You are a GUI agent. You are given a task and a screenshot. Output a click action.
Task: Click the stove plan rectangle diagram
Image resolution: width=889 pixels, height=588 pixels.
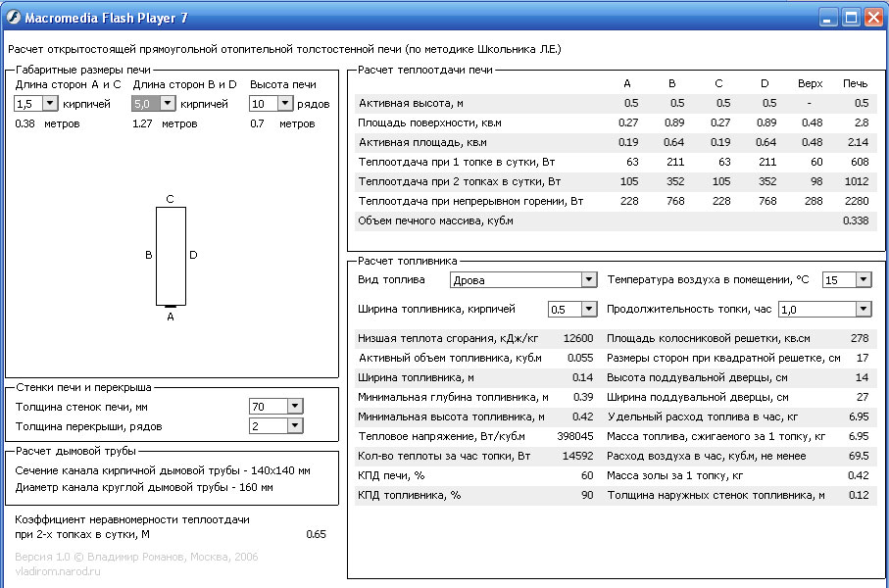click(x=171, y=257)
